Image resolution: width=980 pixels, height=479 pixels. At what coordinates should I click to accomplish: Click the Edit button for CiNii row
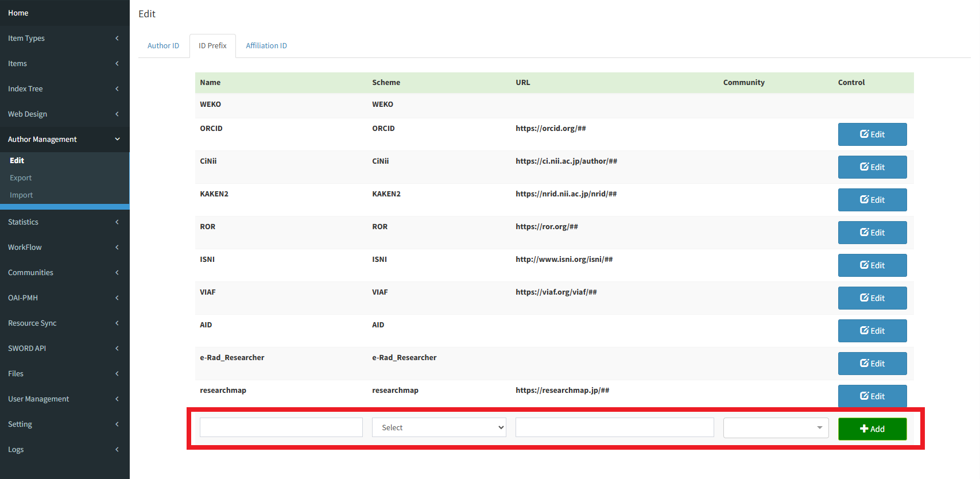(871, 167)
